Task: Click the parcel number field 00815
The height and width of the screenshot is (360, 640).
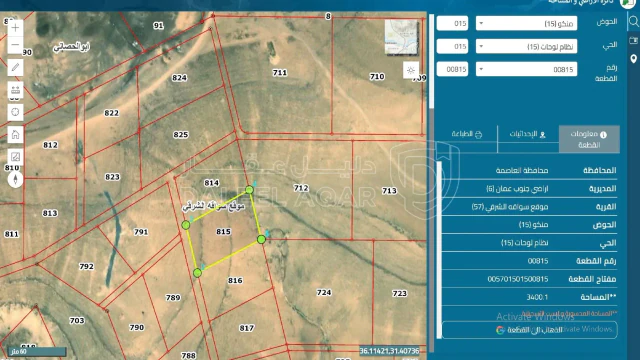Action: tap(452, 69)
